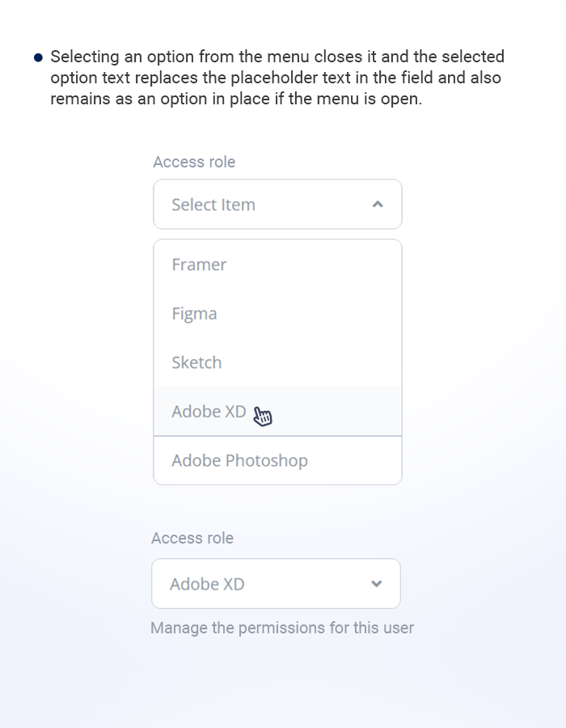Select the Figma option

tap(194, 314)
